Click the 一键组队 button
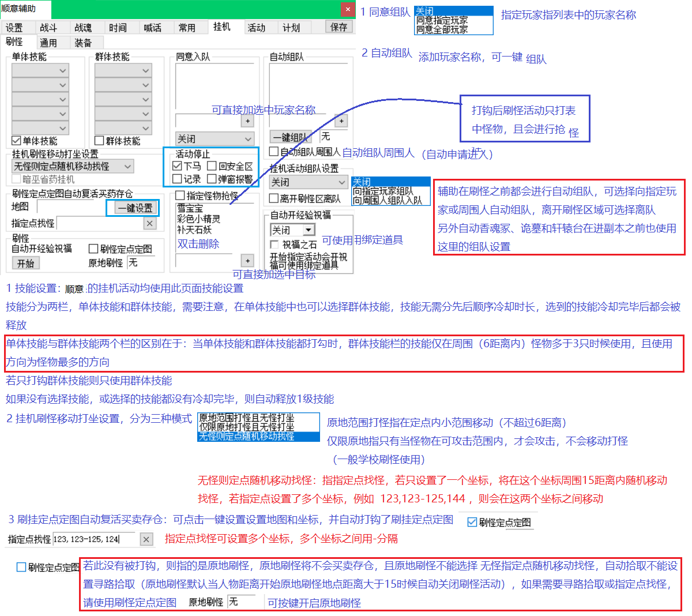692x616 pixels. tap(291, 137)
